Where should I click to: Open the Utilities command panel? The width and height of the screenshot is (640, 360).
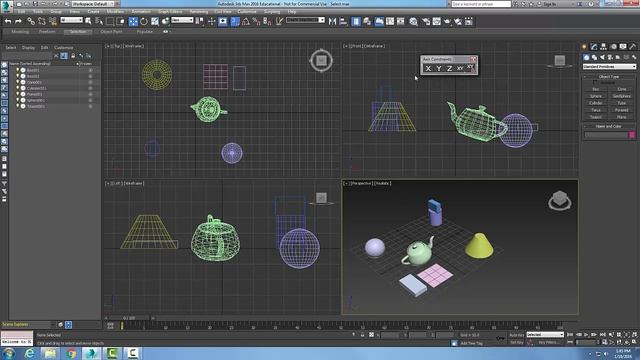[x=633, y=47]
